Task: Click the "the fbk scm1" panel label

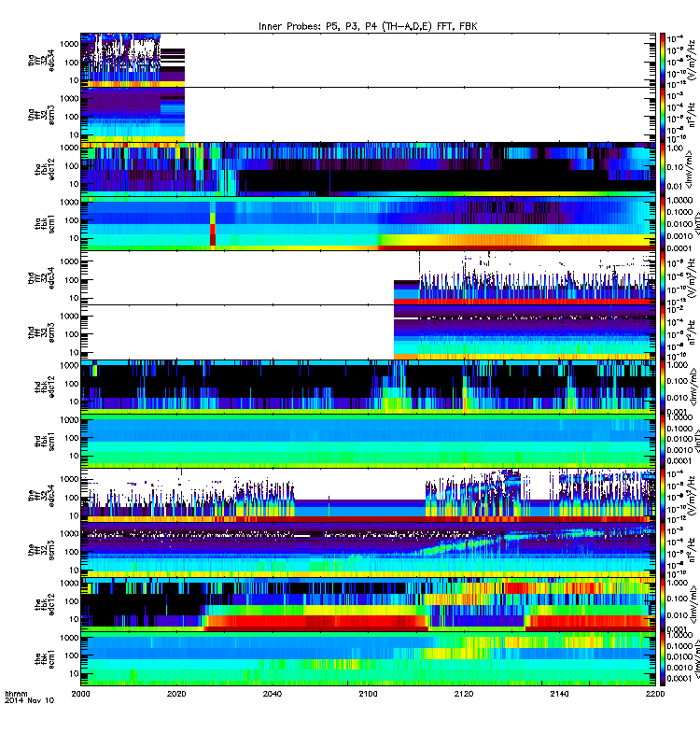Action: point(45,659)
